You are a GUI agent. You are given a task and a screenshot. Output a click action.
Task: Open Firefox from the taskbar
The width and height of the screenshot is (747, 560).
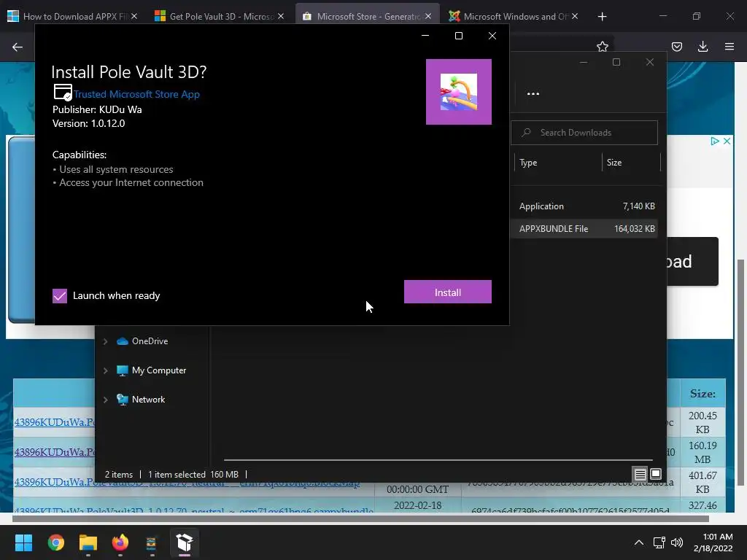[x=120, y=542]
